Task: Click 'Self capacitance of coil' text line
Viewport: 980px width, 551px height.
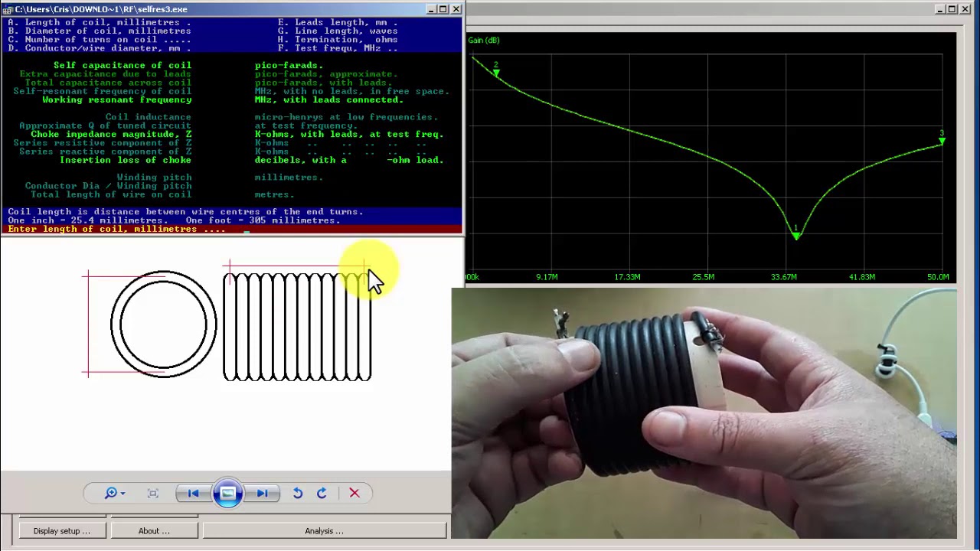Action: 122,65
